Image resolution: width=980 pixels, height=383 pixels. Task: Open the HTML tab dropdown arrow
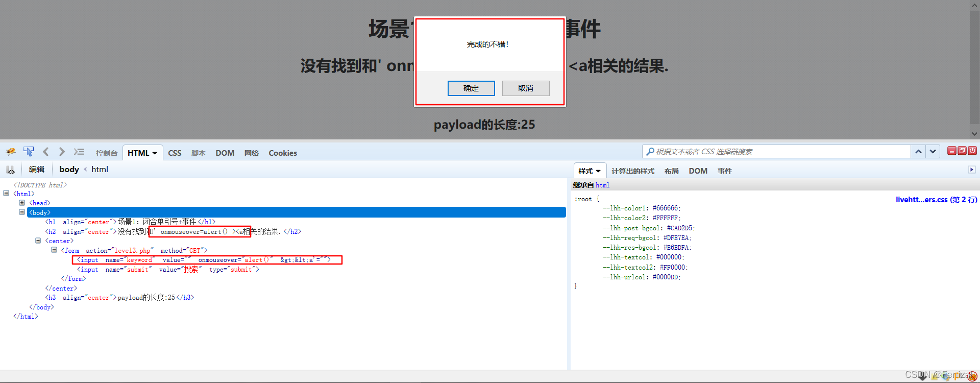(x=155, y=153)
